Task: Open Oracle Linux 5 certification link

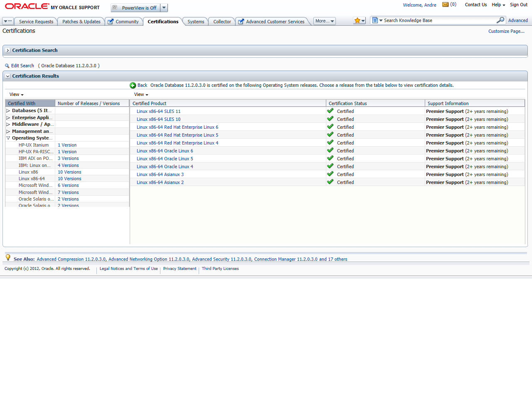Action: [165, 159]
